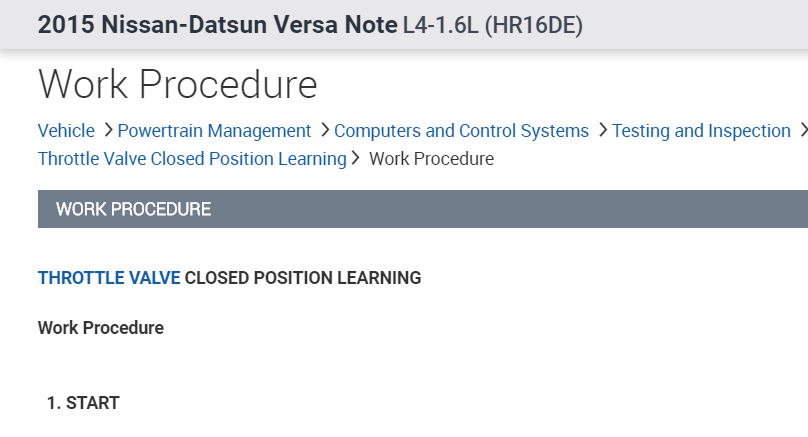Collapse the gray WORK PROCEDURE section header
808x437 pixels.
tap(422, 209)
